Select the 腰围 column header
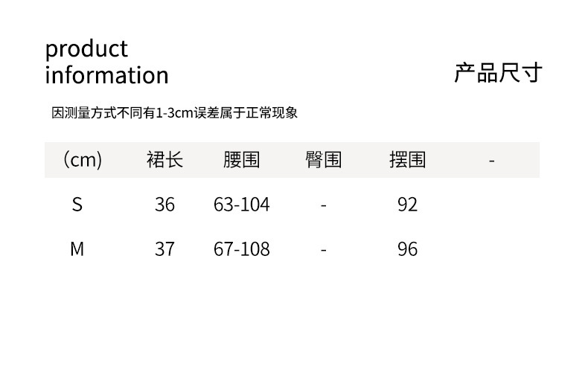 pos(241,160)
